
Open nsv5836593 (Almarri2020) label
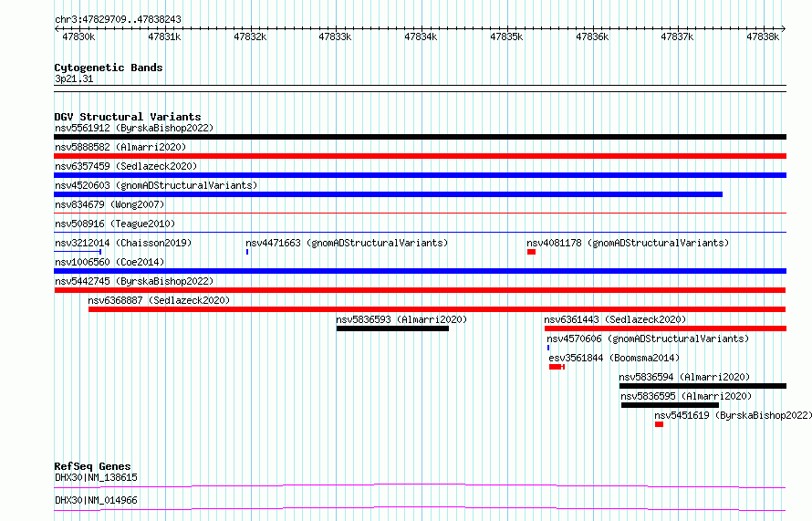coord(401,319)
